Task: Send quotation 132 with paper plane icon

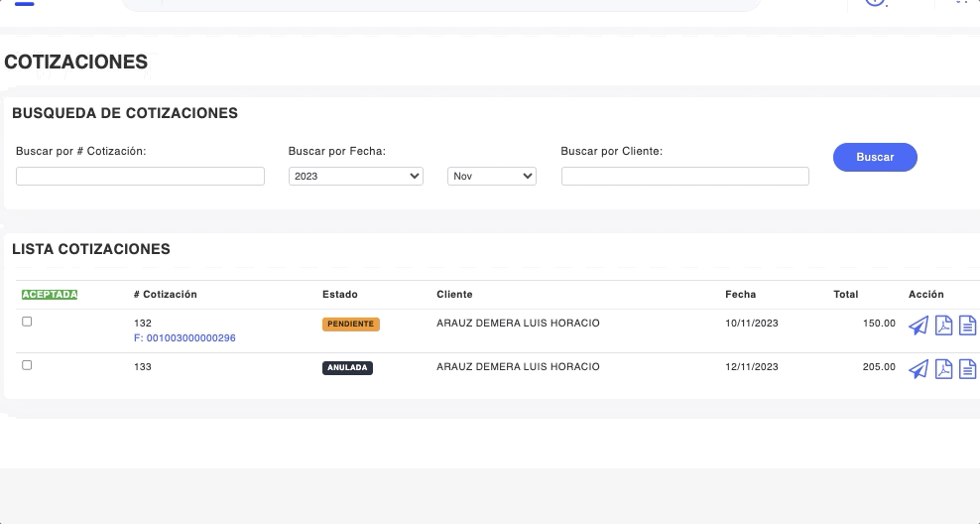Action: point(919,326)
